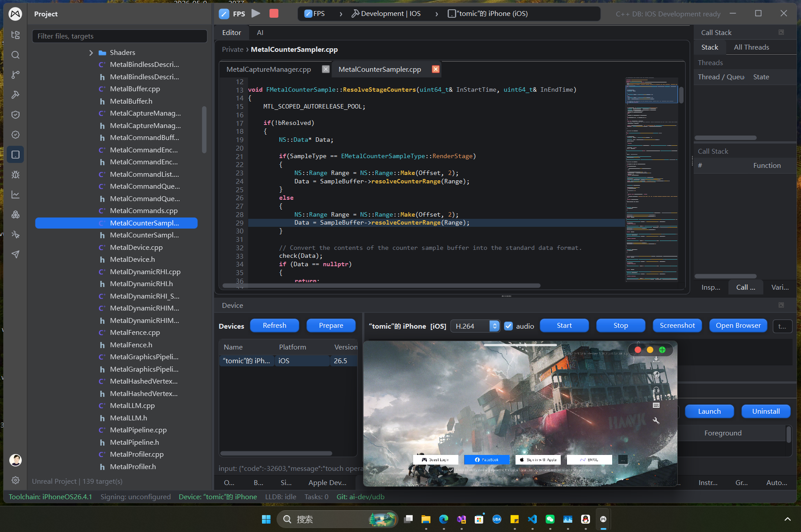
Task: Click the list icon on device mirror
Action: coord(656,405)
